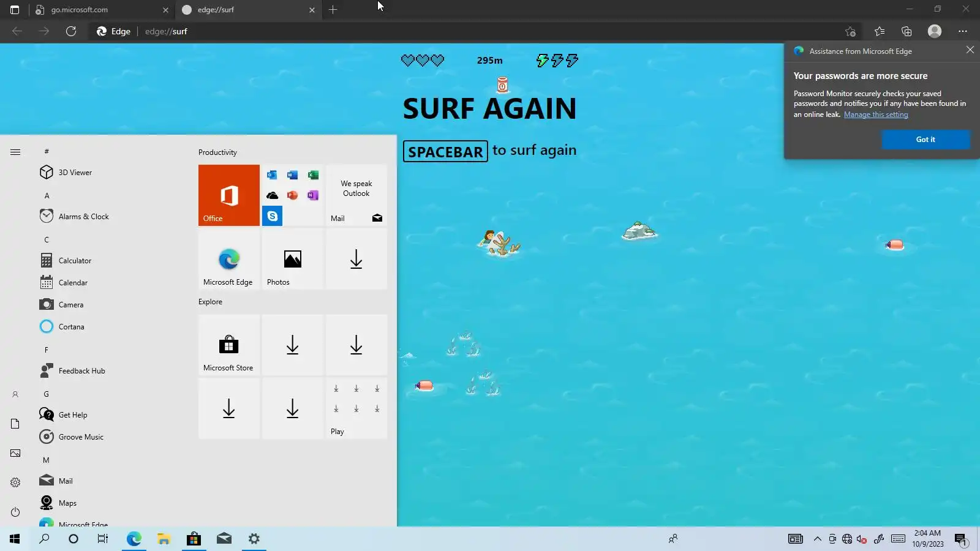Open the Action Center notifications
The height and width of the screenshot is (551, 980).
tap(960, 539)
